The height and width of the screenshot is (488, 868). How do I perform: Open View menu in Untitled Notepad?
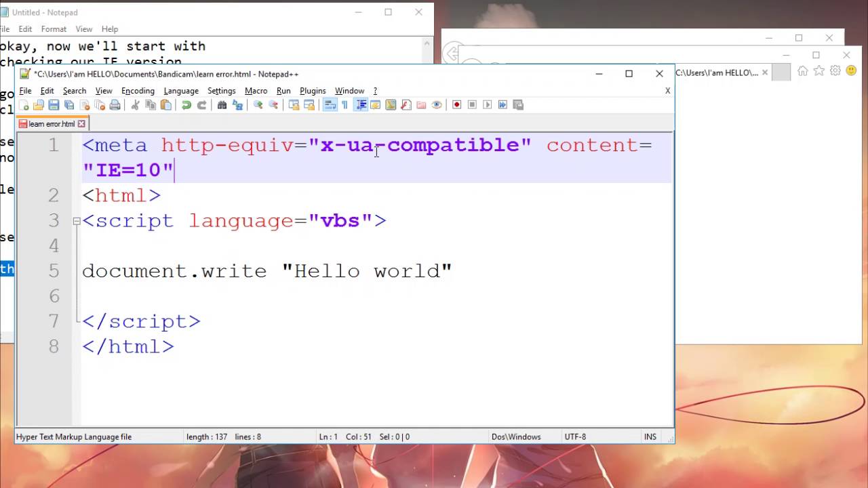(84, 29)
